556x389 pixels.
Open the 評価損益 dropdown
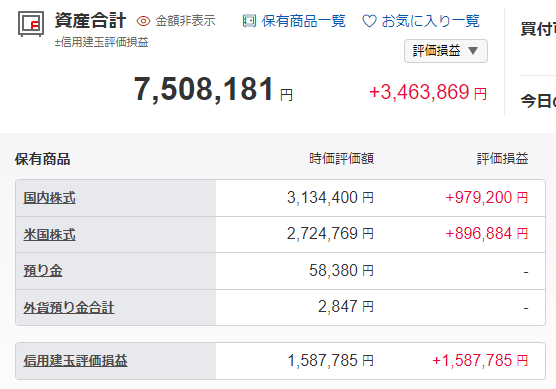click(446, 51)
